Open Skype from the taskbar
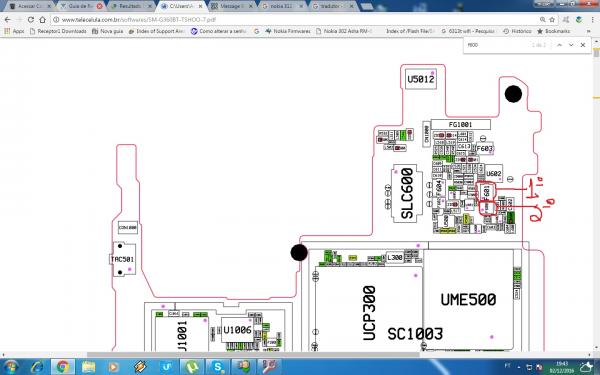 [217, 367]
